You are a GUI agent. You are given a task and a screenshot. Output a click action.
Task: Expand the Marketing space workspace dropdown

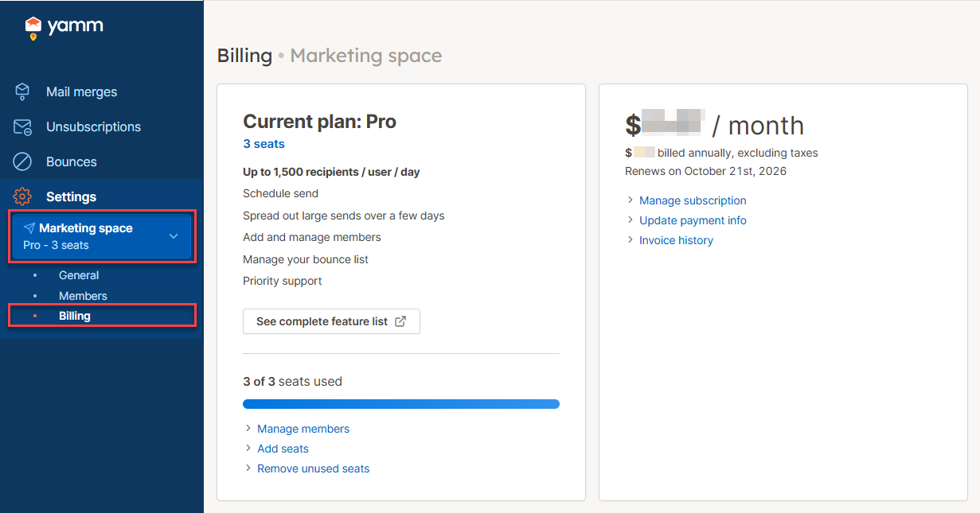(174, 235)
